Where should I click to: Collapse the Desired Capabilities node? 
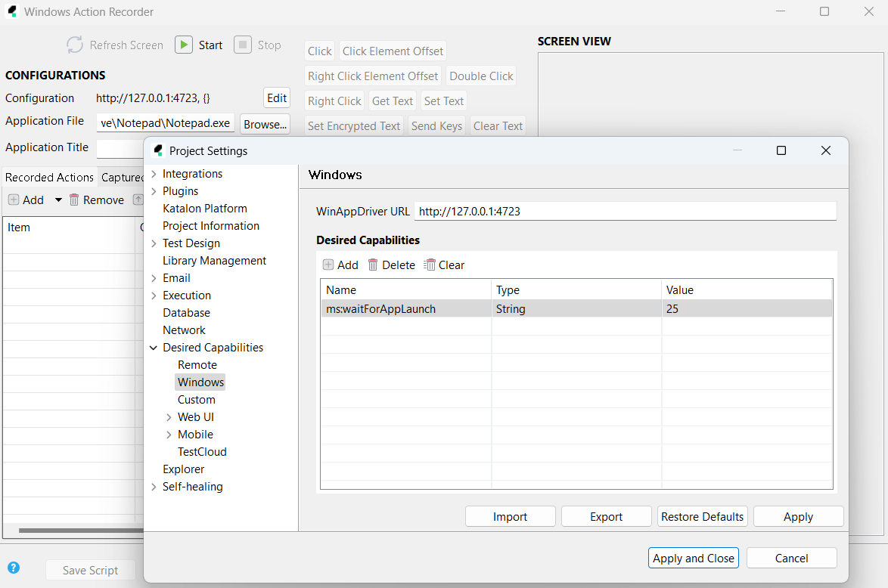click(x=154, y=348)
